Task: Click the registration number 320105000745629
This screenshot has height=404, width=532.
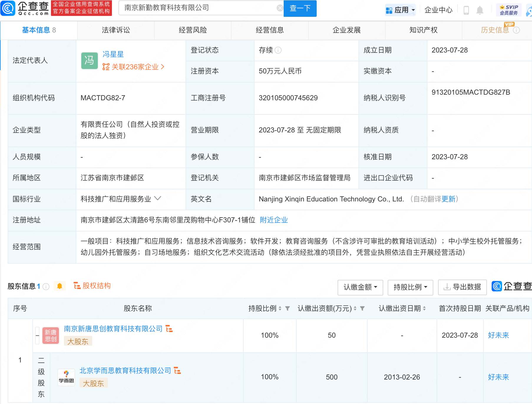Action: point(288,98)
